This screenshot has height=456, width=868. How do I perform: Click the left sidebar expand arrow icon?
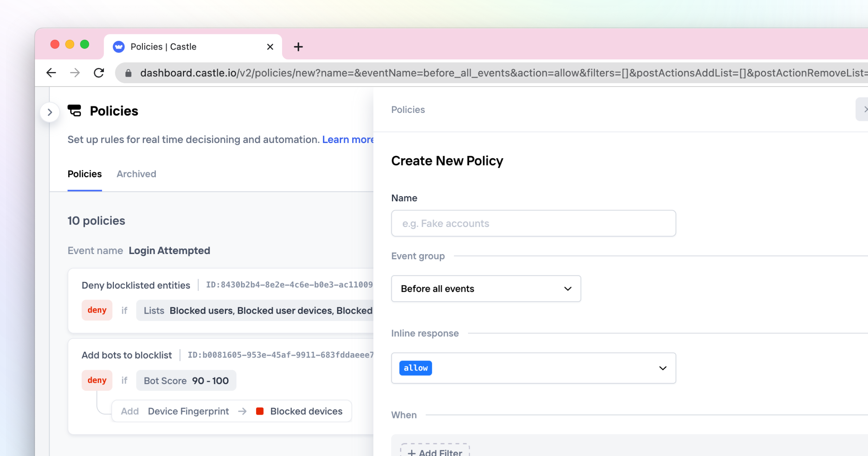[x=50, y=112]
